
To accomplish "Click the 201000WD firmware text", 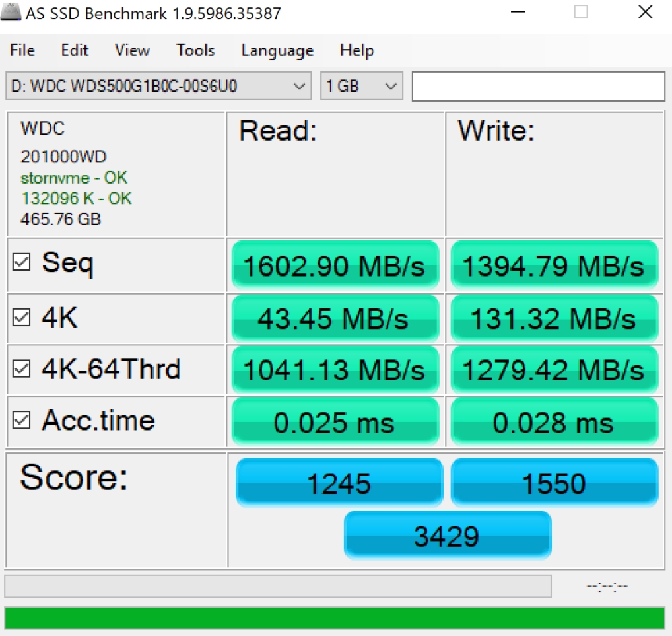I will 63,157.
